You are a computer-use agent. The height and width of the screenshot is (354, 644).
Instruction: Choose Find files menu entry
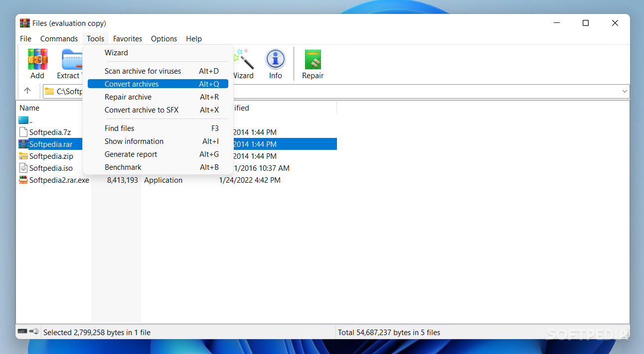point(158,128)
